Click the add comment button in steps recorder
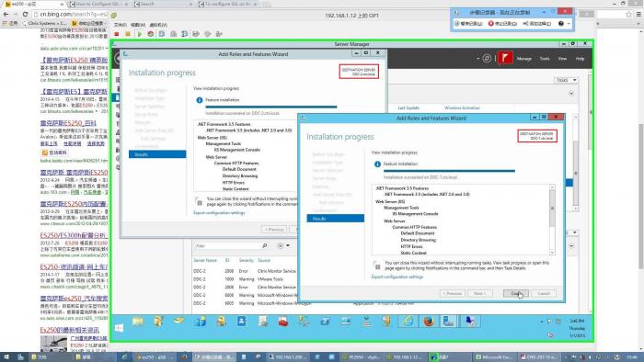 [x=536, y=24]
